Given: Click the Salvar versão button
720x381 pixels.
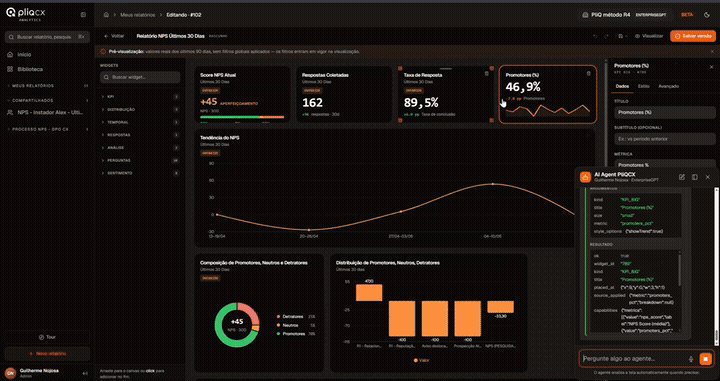Looking at the screenshot, I should point(693,36).
